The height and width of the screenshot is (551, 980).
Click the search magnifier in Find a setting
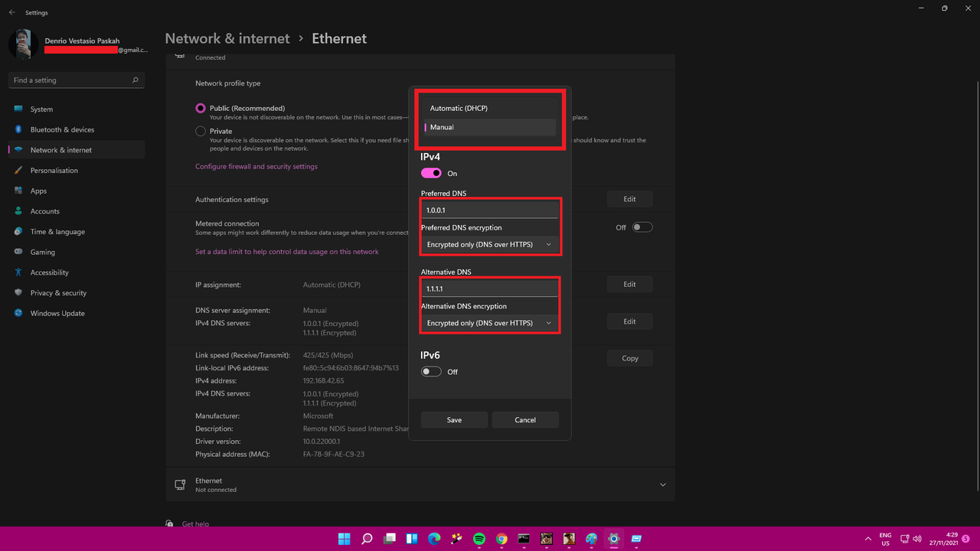136,80
